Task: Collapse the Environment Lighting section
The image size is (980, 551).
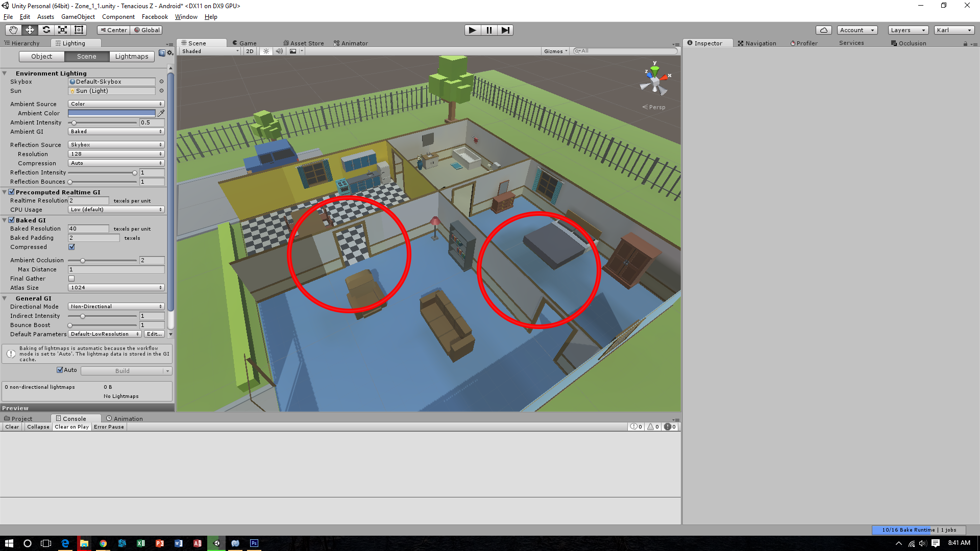Action: tap(5, 73)
